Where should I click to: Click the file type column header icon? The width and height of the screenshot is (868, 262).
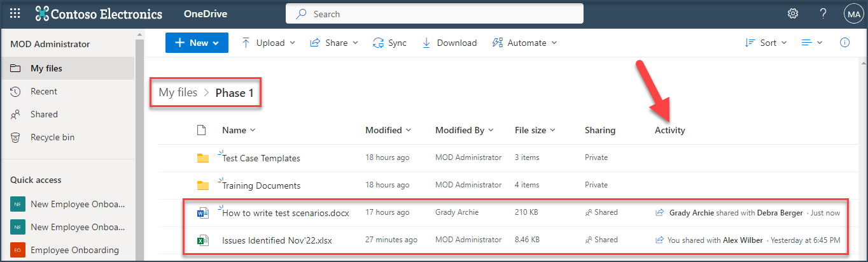pyautogui.click(x=202, y=130)
